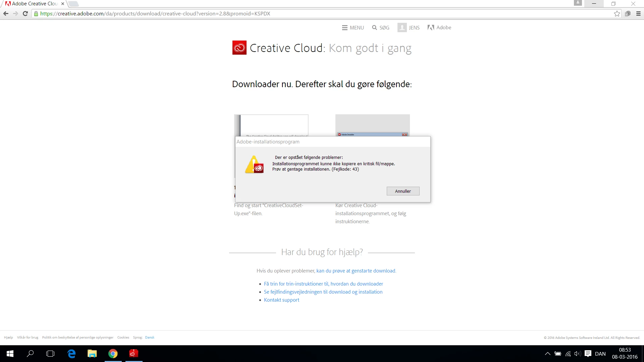Click the restart download link
The image size is (644, 362).
pos(356,271)
